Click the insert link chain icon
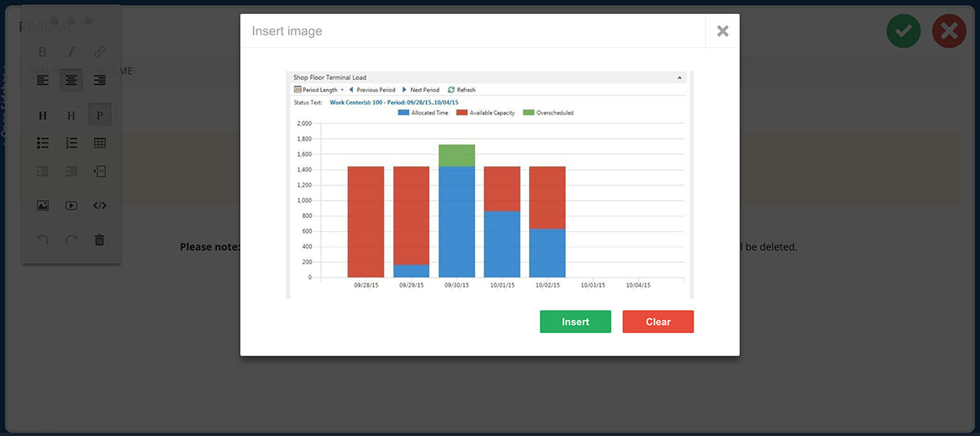 tap(99, 51)
